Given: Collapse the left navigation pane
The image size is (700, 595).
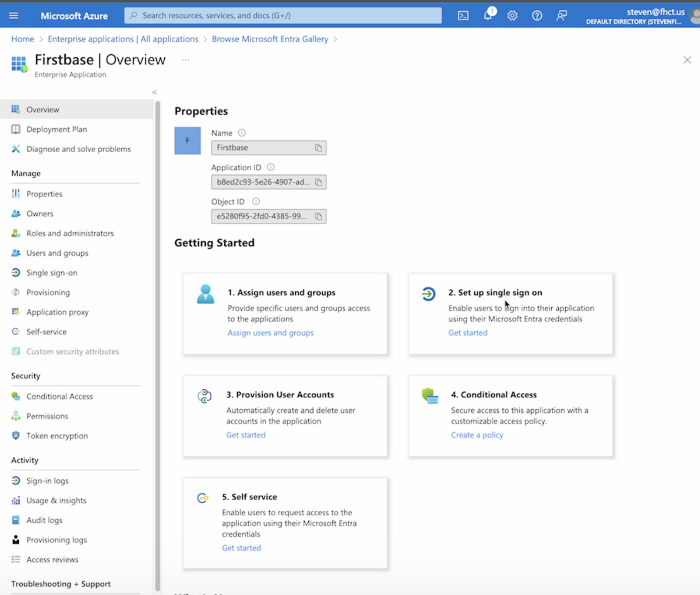Looking at the screenshot, I should pos(155,92).
